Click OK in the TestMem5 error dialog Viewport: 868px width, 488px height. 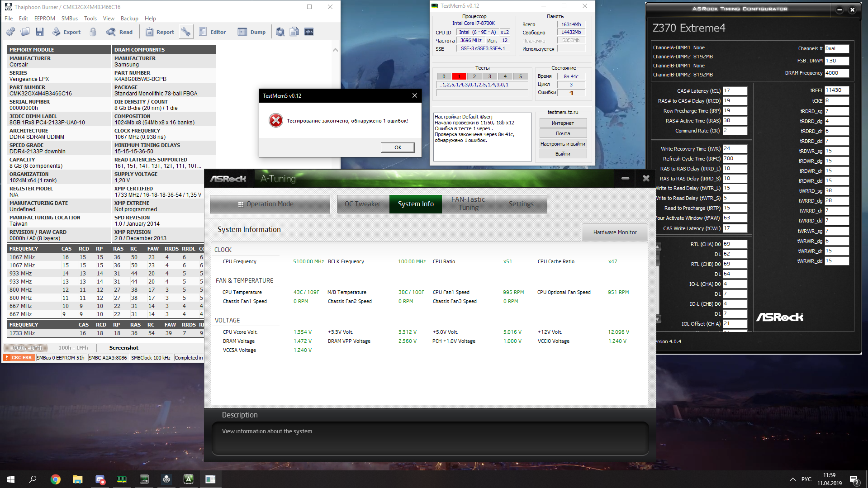(398, 147)
